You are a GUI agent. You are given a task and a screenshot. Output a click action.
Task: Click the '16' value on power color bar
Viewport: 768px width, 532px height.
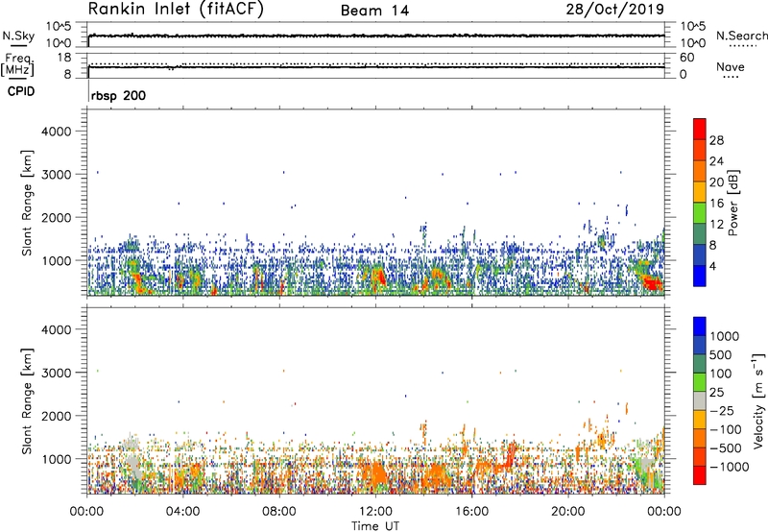(x=716, y=204)
